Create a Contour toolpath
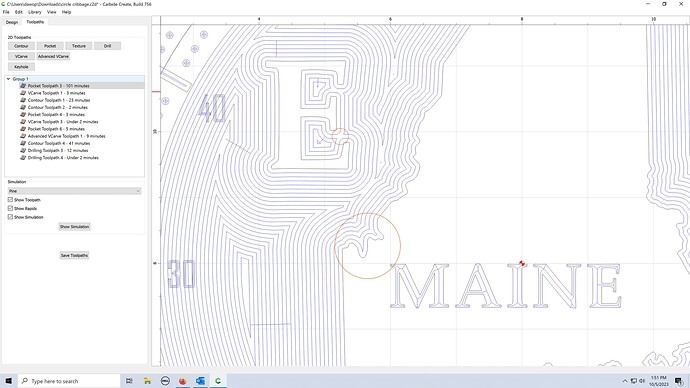 [21, 46]
